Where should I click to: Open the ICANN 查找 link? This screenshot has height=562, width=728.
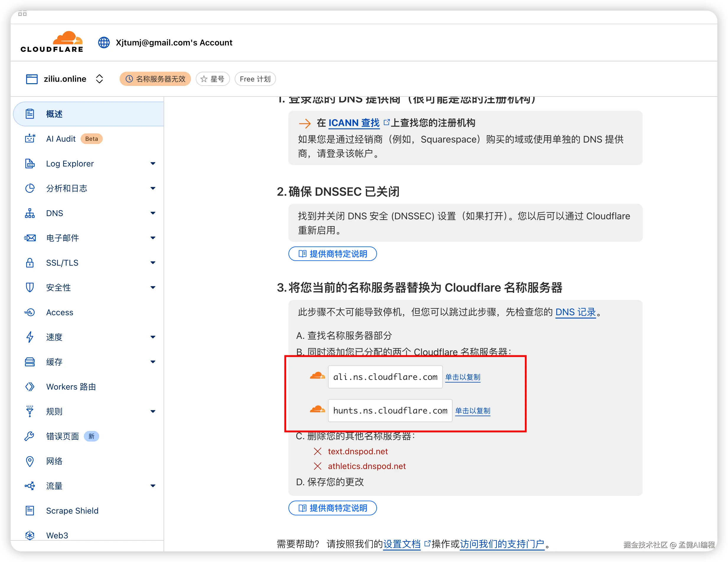pos(354,123)
